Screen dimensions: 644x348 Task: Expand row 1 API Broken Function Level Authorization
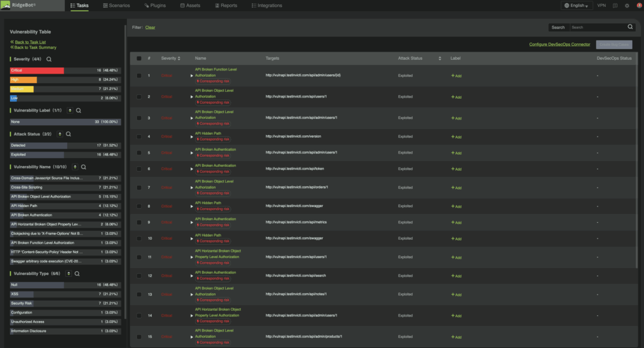[192, 76]
